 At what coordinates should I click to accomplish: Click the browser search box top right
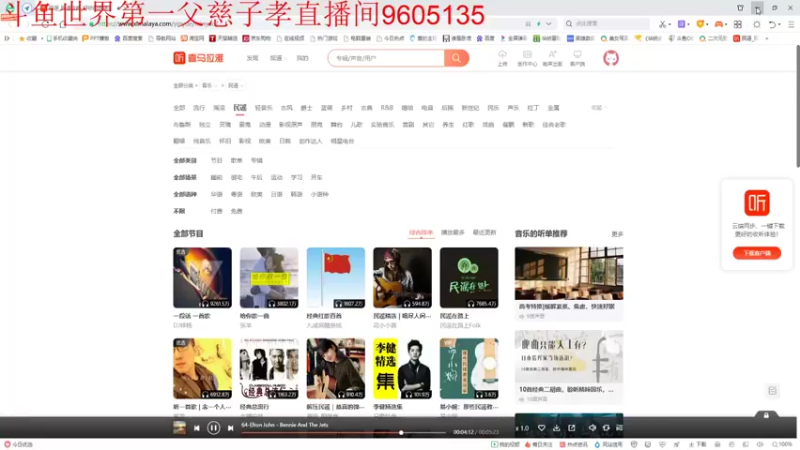607,23
